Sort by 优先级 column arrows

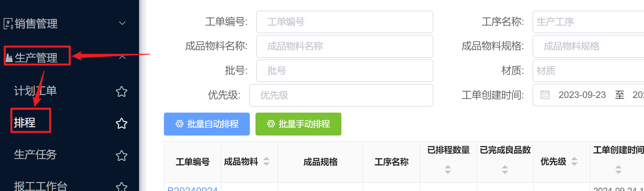574,161
